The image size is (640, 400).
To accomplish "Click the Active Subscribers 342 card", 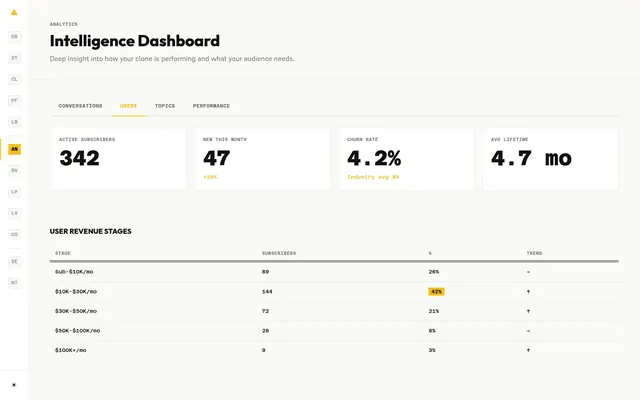I will pos(119,159).
